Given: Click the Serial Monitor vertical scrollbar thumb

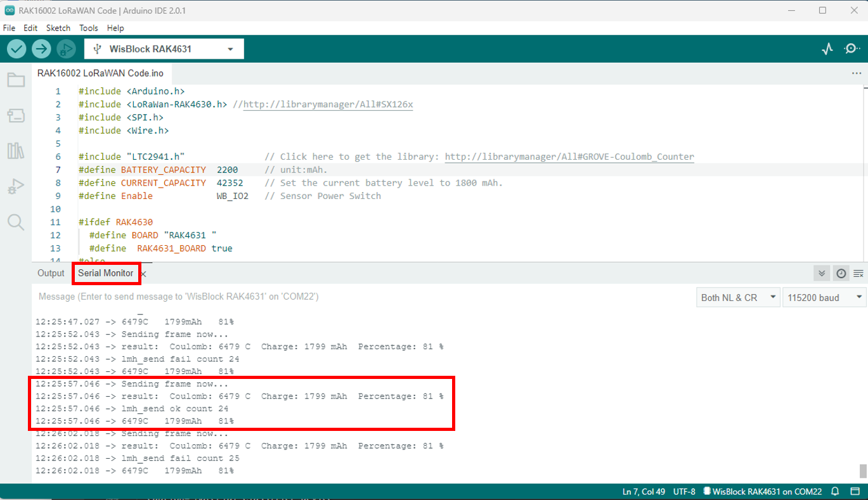Looking at the screenshot, I should click(x=862, y=471).
